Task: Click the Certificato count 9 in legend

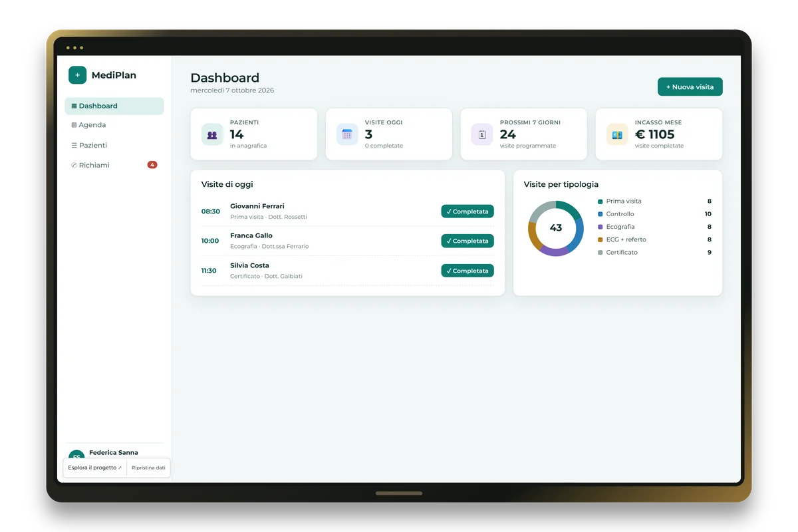Action: pos(710,253)
